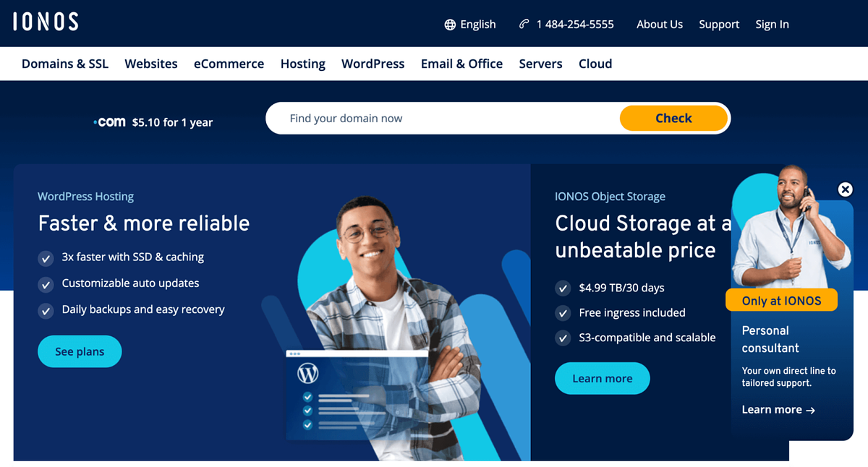This screenshot has height=467, width=868.
Task: Open the Email & Office menu
Action: click(461, 64)
